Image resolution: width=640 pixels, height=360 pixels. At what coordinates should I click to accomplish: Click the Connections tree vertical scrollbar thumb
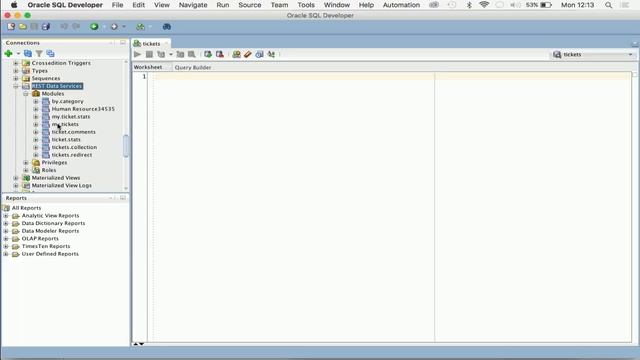pos(126,145)
